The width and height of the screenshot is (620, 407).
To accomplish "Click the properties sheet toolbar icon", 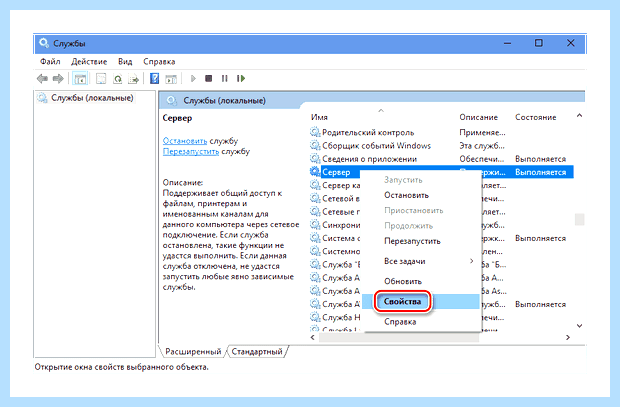I will [x=101, y=79].
